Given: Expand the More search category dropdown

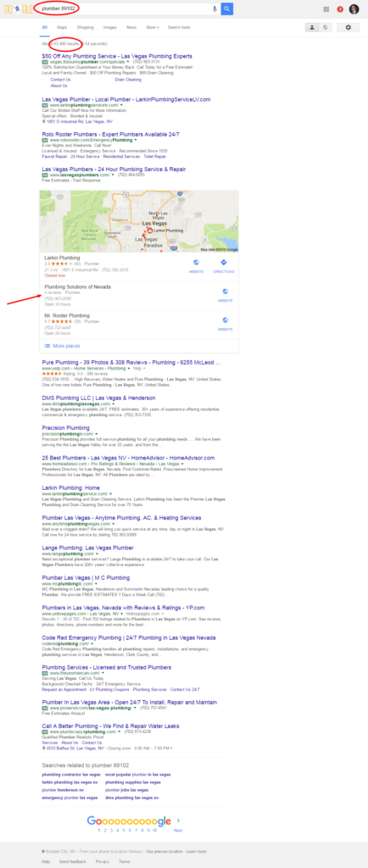Looking at the screenshot, I should 152,27.
